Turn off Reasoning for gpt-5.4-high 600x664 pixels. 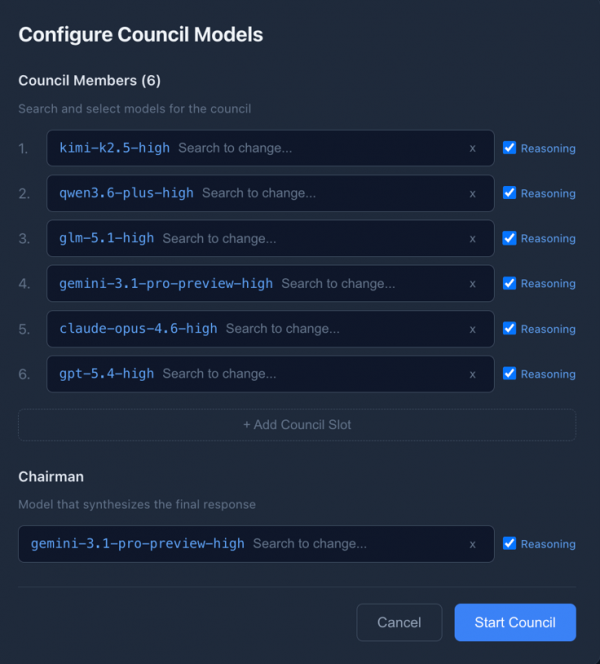point(510,373)
